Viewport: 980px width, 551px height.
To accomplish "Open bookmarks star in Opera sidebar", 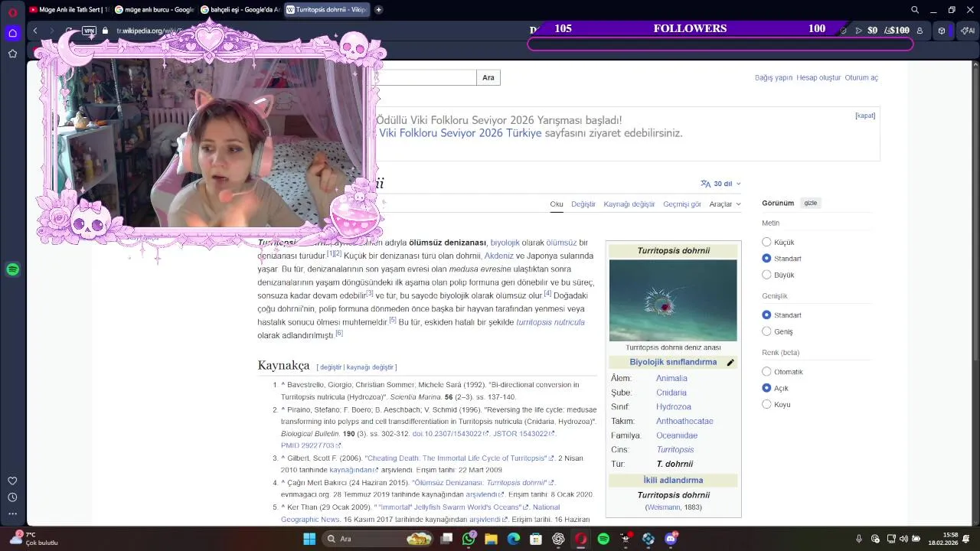I will pos(12,54).
